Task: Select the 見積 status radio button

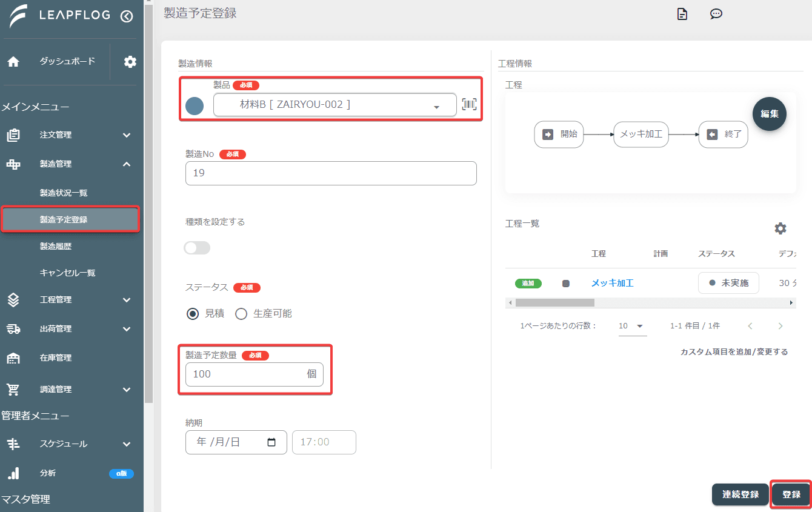Action: pyautogui.click(x=193, y=314)
